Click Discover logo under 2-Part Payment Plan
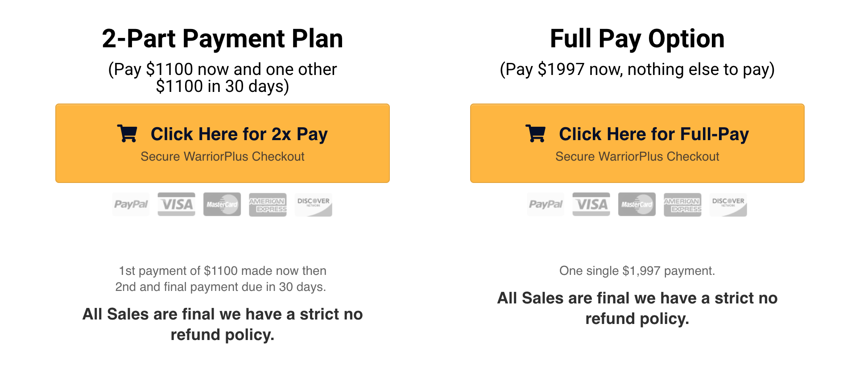The height and width of the screenshot is (390, 868). [314, 204]
